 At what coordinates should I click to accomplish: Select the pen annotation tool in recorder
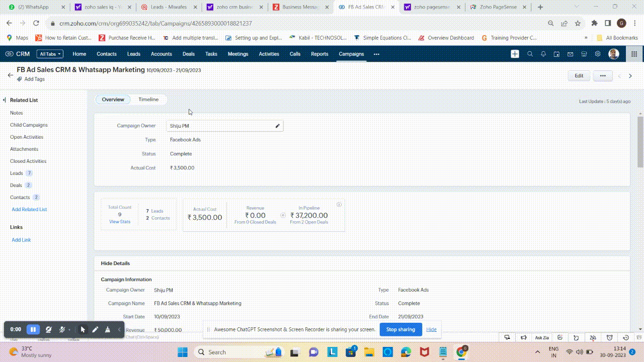coord(95,329)
